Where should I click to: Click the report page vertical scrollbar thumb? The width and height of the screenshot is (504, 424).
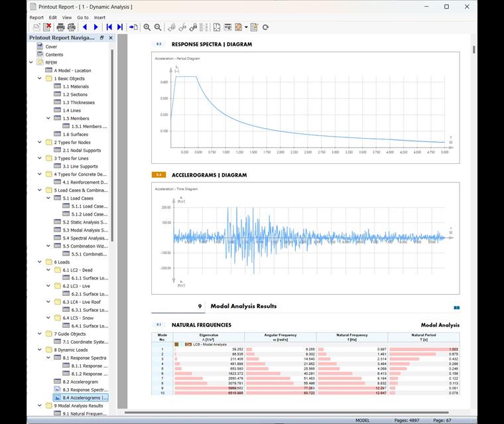(x=473, y=50)
